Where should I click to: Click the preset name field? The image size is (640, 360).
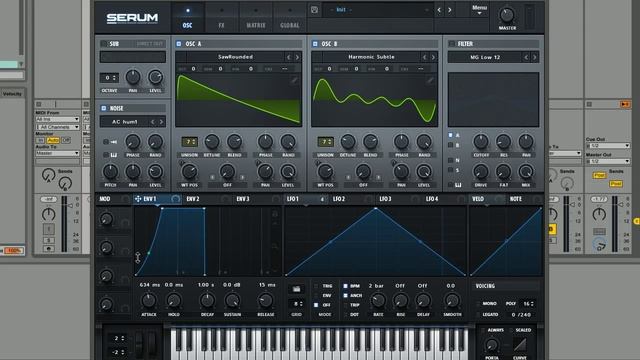(378, 10)
